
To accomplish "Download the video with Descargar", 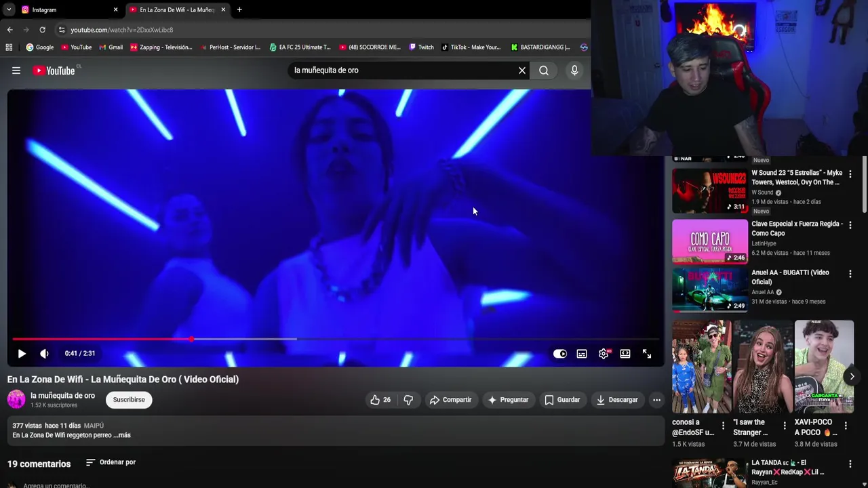I will (617, 400).
